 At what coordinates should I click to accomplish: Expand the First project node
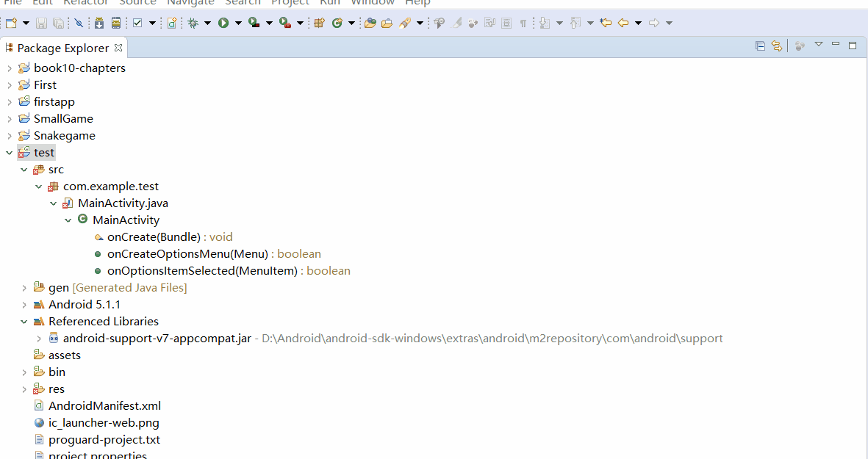pyautogui.click(x=10, y=85)
